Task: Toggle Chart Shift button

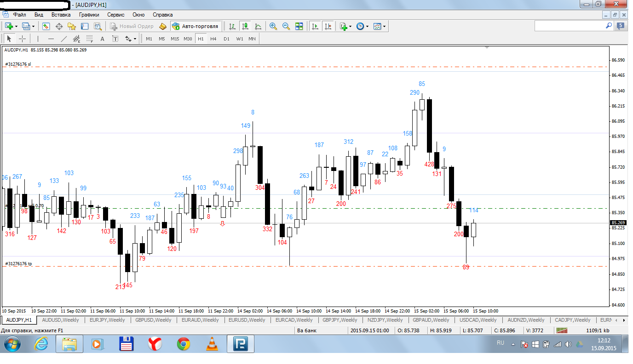Action: [328, 26]
